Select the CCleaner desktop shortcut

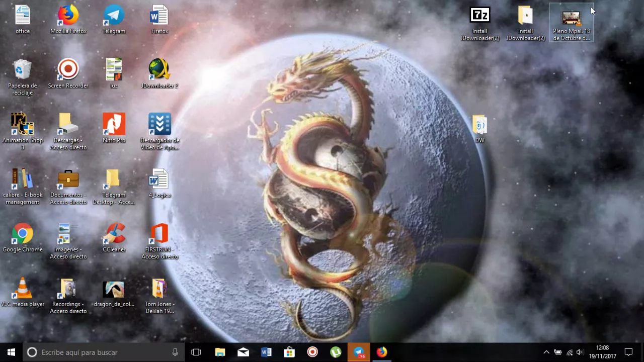114,238
